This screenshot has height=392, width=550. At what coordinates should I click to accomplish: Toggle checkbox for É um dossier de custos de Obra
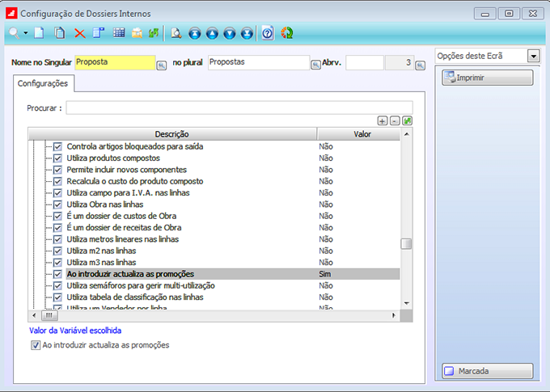click(x=57, y=216)
